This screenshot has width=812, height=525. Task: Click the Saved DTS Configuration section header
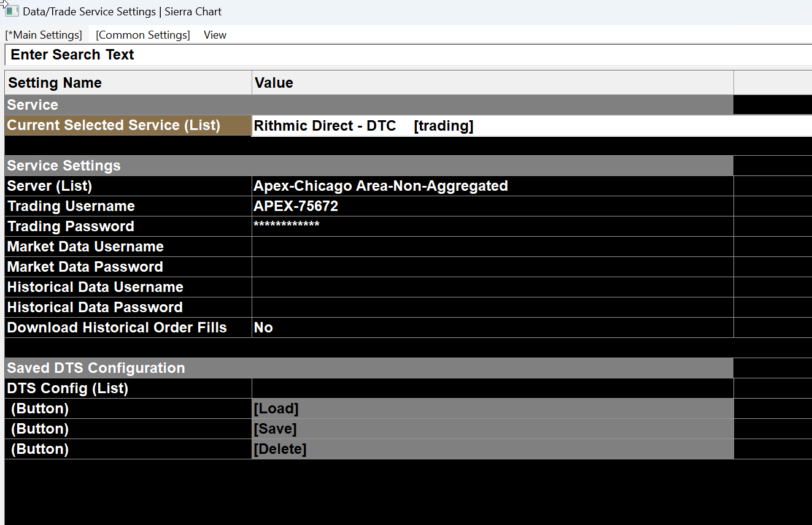[x=369, y=368]
